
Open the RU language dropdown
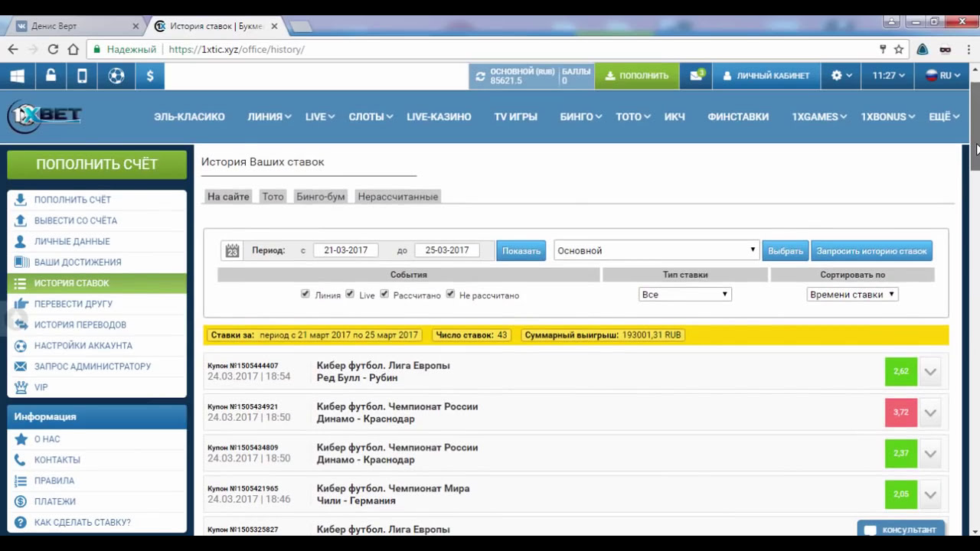[942, 76]
